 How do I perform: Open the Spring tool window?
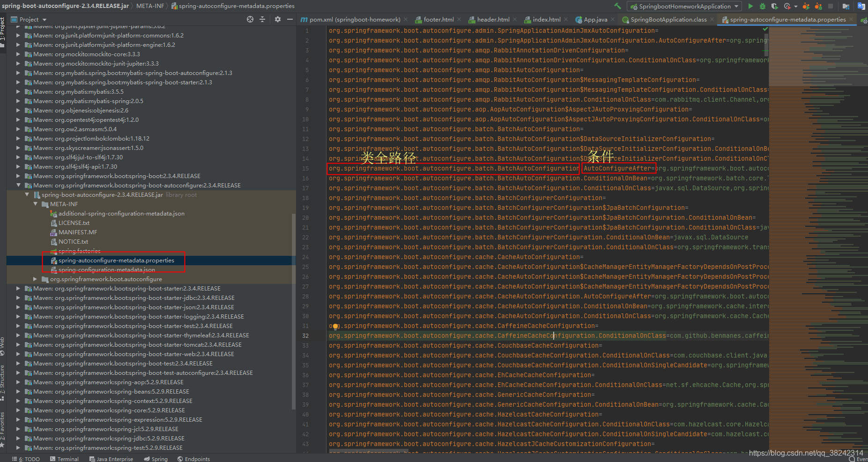pyautogui.click(x=156, y=459)
